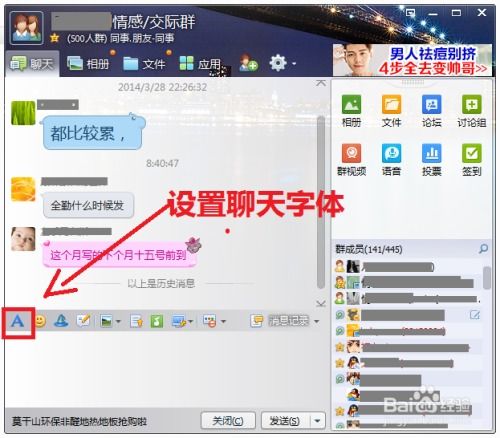
Task: Open the 投票 voting app
Action: click(x=432, y=160)
